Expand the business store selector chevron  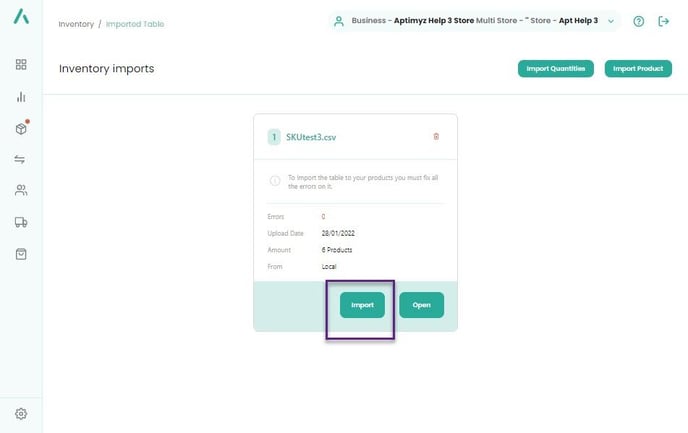pos(611,21)
